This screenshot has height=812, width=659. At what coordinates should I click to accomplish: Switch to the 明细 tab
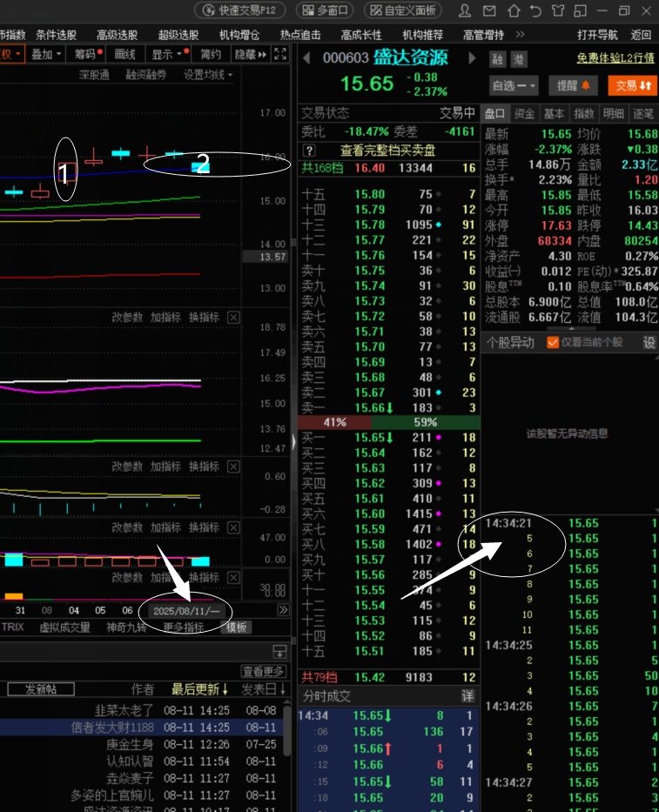(614, 113)
